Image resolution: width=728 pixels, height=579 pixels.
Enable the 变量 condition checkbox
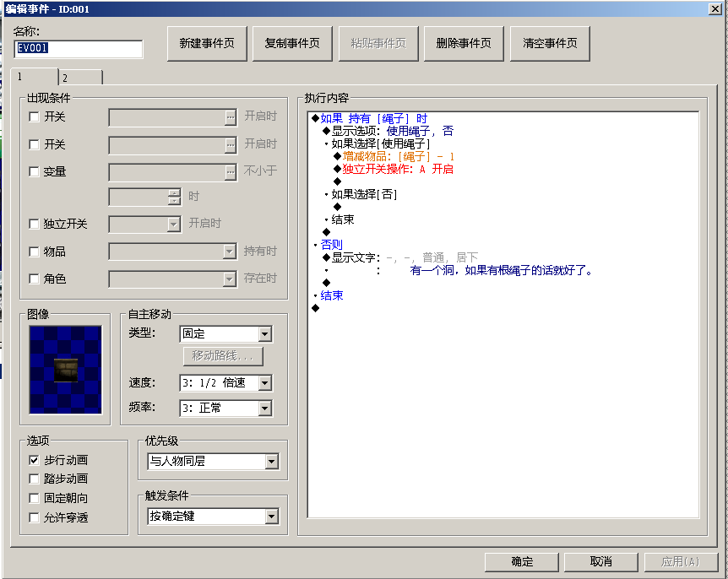(34, 171)
